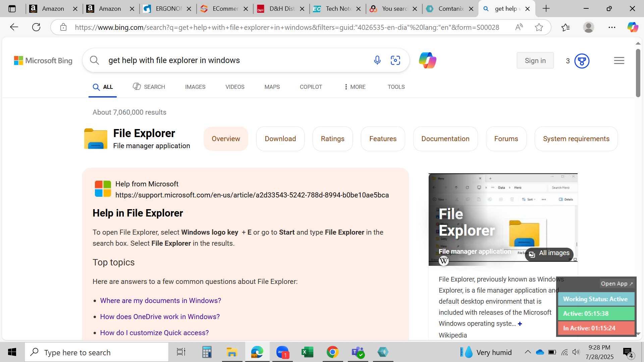Start voice search with microphone icon
The image size is (644, 362).
[x=377, y=60]
